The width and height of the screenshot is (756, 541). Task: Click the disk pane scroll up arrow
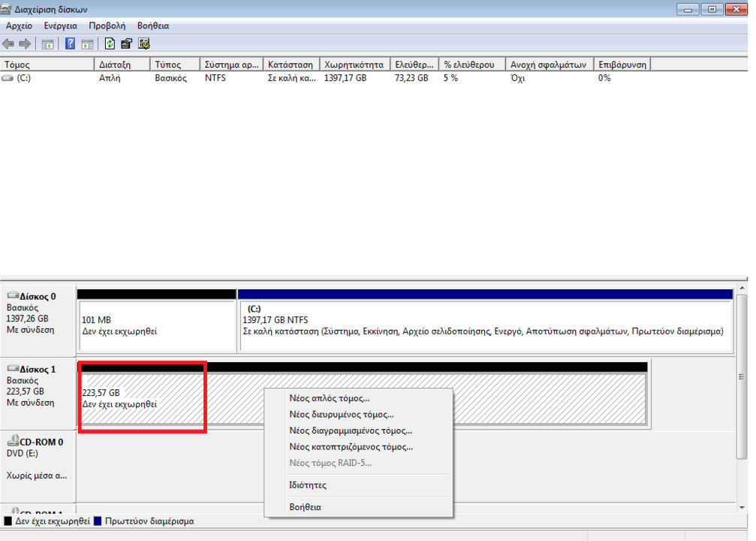tap(742, 288)
